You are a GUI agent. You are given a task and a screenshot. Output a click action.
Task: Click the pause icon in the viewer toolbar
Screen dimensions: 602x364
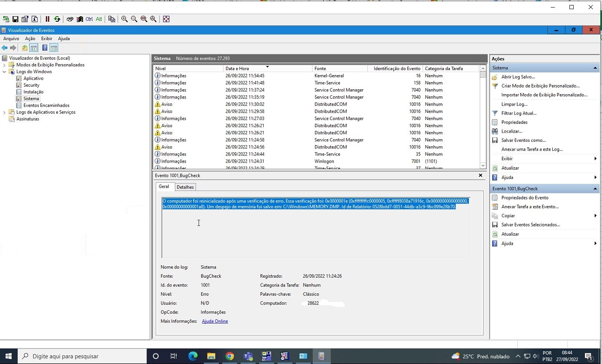point(48,19)
